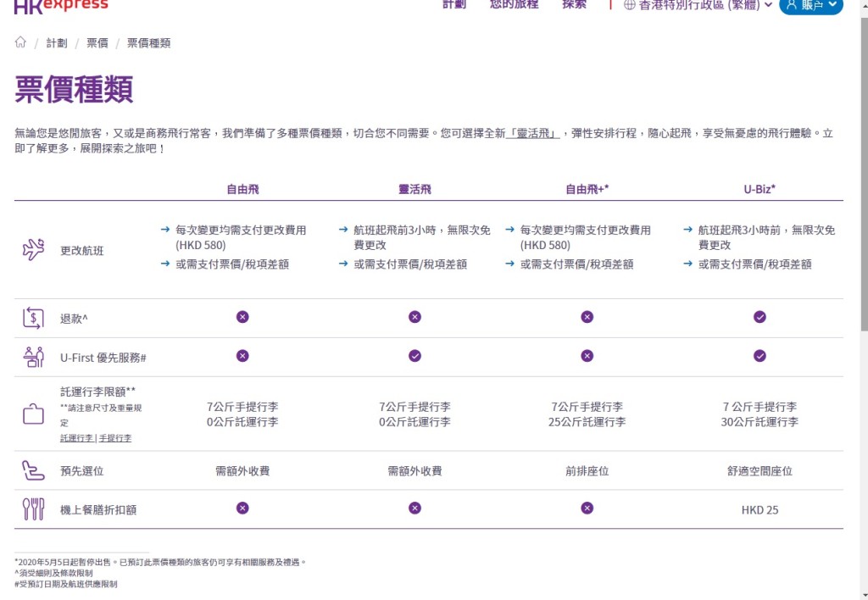
Task: Click the 退款^ row label
Action: (74, 319)
